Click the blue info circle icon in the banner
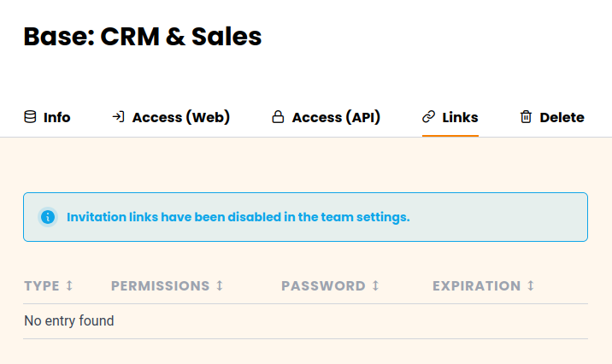 (48, 217)
